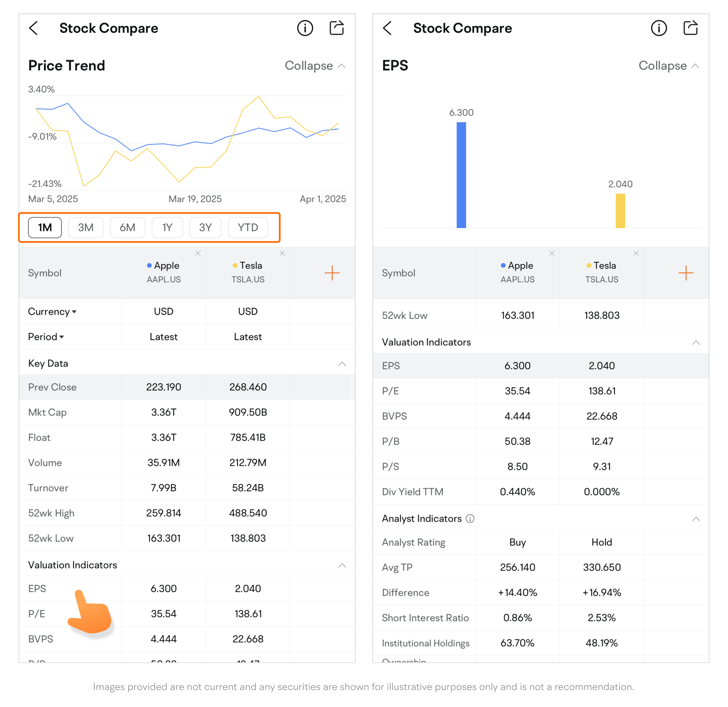Select the YTD time range

[x=248, y=227]
